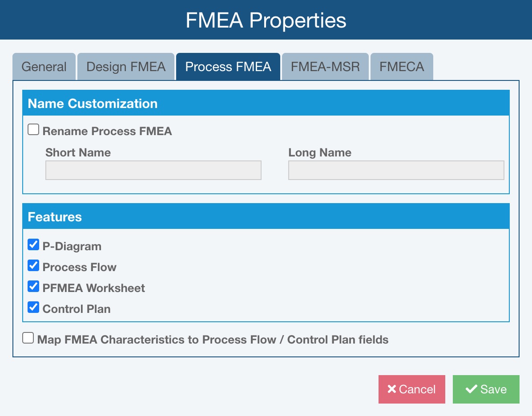The width and height of the screenshot is (532, 416).
Task: Select the Process FMEA tab
Action: click(228, 67)
